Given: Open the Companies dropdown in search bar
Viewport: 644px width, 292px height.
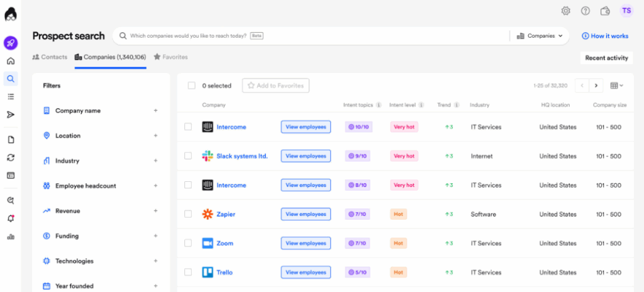Looking at the screenshot, I should pyautogui.click(x=540, y=36).
